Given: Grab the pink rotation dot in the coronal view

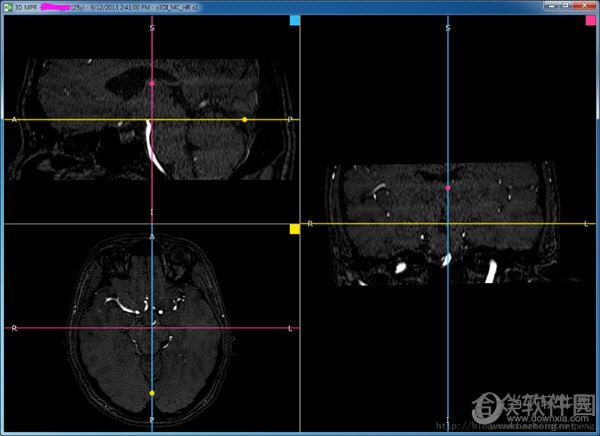Looking at the screenshot, I should (x=448, y=188).
